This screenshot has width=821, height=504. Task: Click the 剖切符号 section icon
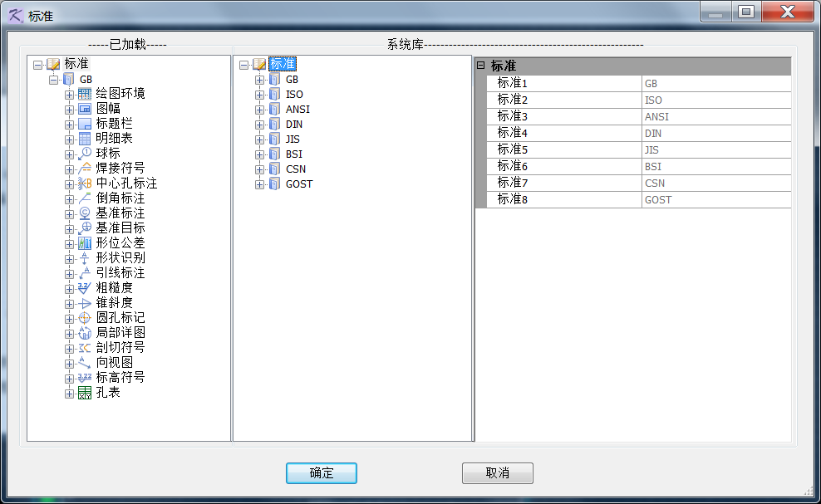[x=84, y=348]
